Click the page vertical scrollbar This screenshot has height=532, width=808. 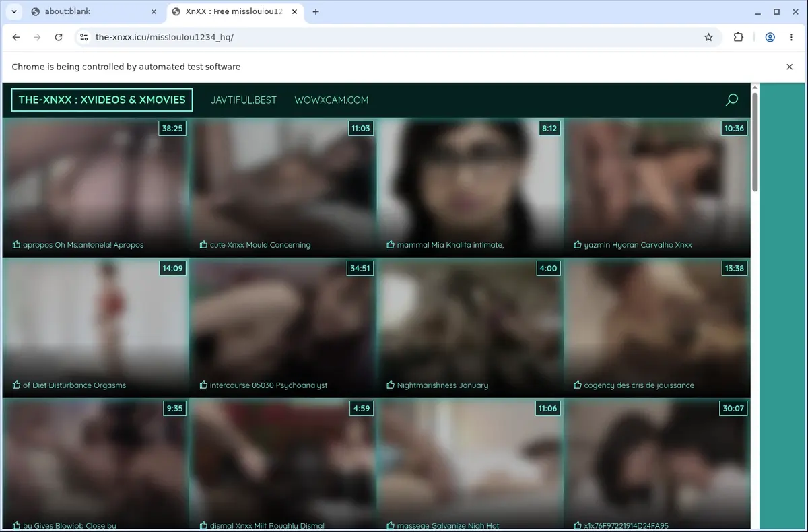coord(755,141)
